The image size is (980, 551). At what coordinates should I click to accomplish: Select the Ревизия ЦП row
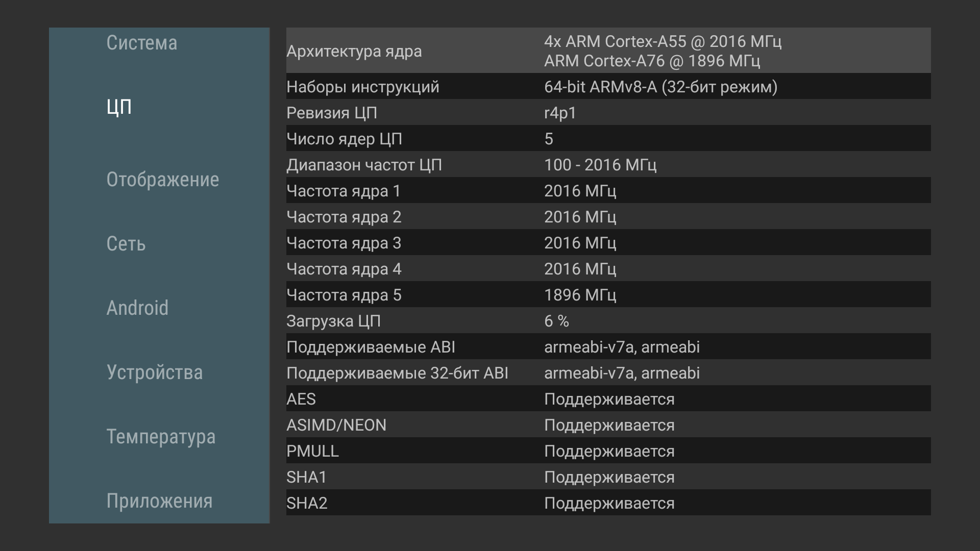point(608,113)
